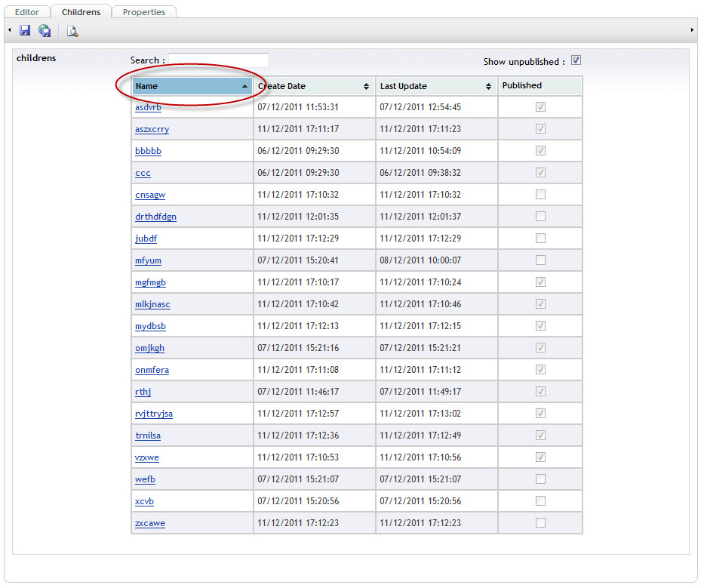Open the jubdf link

[146, 239]
